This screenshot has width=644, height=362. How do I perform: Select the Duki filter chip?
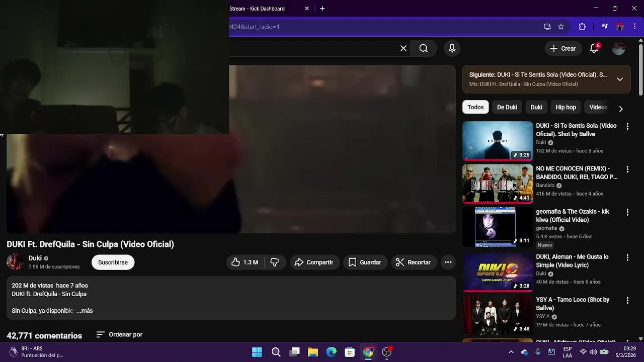pos(536,107)
